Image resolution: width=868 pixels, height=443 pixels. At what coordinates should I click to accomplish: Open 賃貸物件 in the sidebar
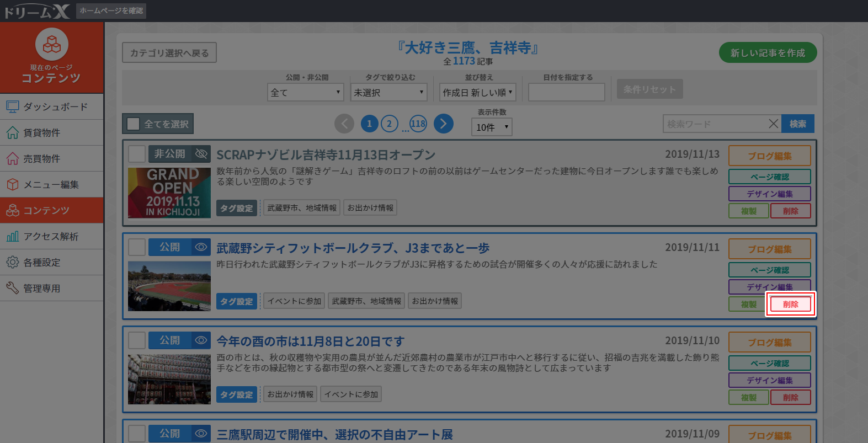pos(52,132)
